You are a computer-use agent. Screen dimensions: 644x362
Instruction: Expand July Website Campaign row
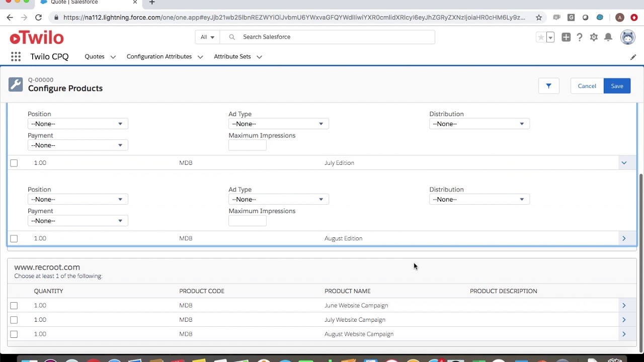tap(624, 320)
